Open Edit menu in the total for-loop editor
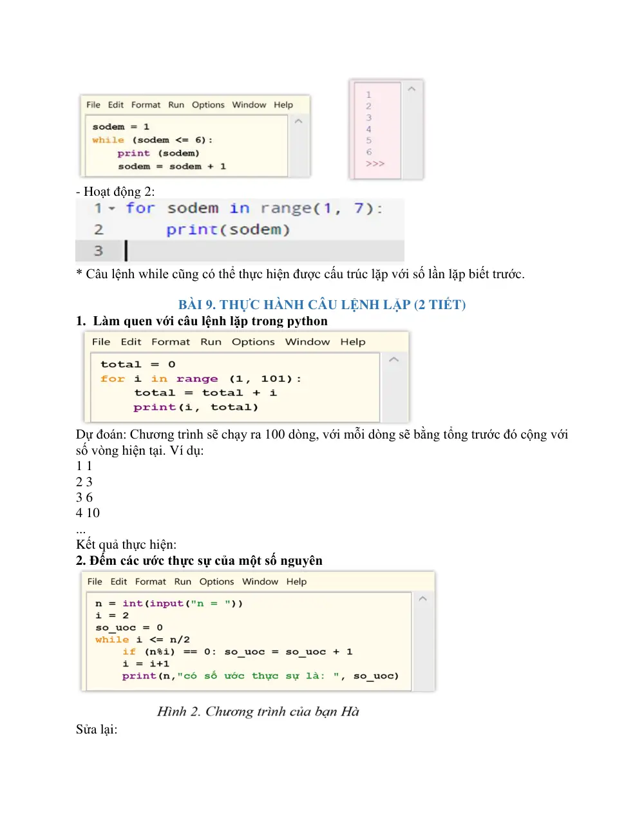Image resolution: width=644 pixels, height=834 pixels. pyautogui.click(x=131, y=342)
